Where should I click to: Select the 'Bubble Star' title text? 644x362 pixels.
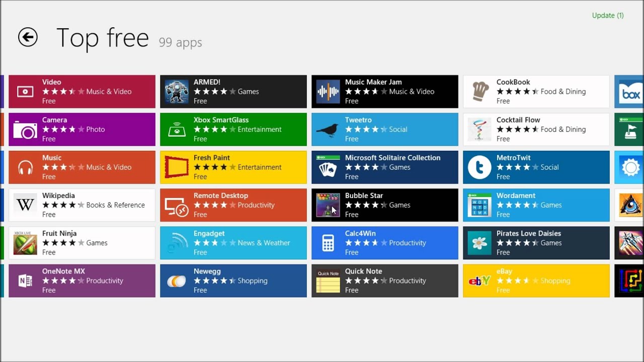pyautogui.click(x=364, y=196)
